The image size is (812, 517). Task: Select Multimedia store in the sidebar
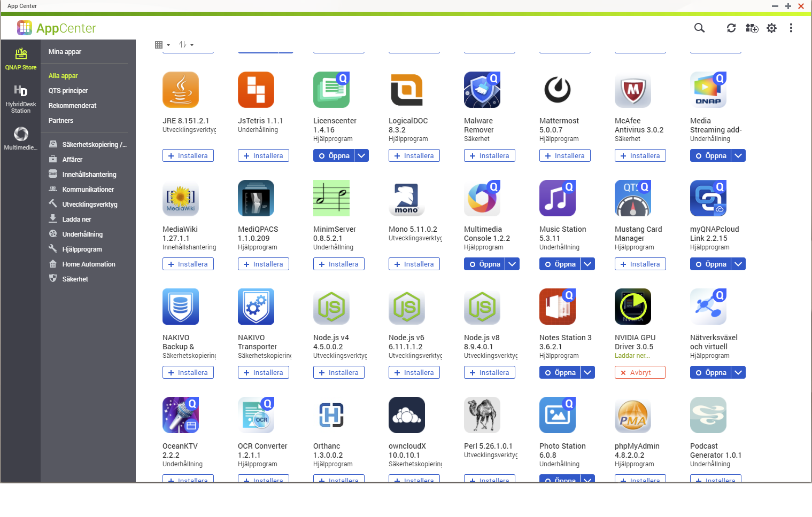coord(21,138)
